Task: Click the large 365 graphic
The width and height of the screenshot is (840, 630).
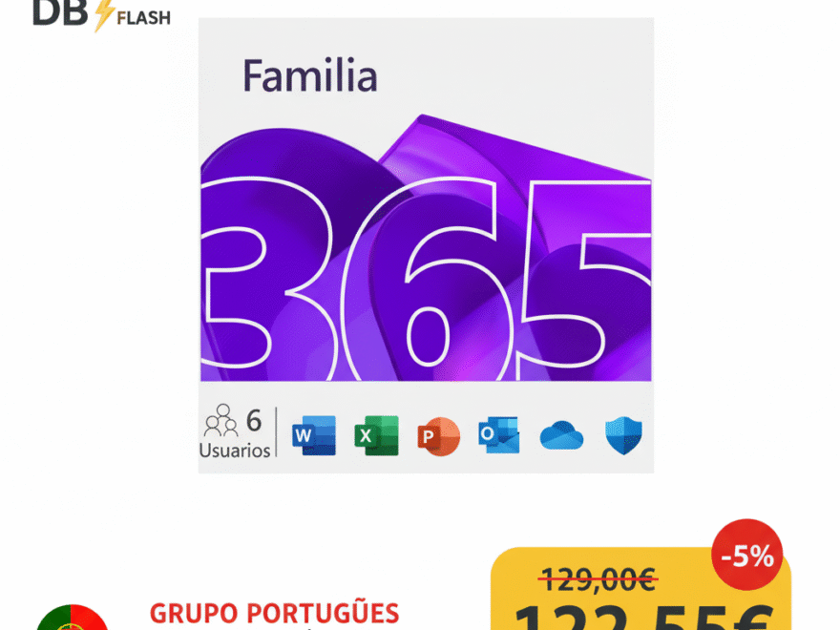Action: (426, 279)
